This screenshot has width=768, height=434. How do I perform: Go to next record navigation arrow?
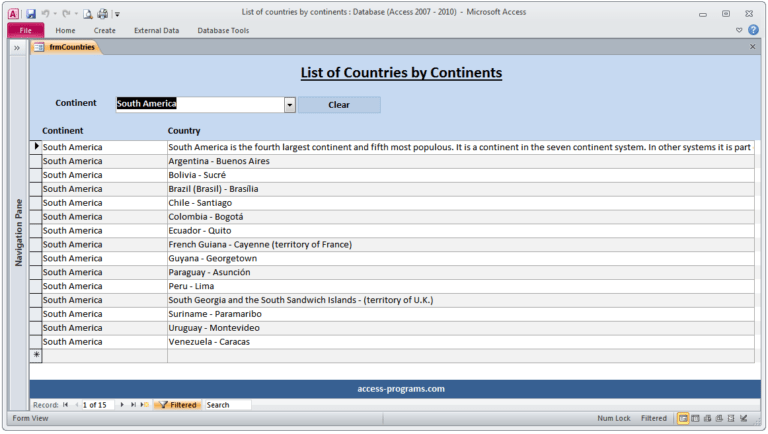tap(122, 405)
